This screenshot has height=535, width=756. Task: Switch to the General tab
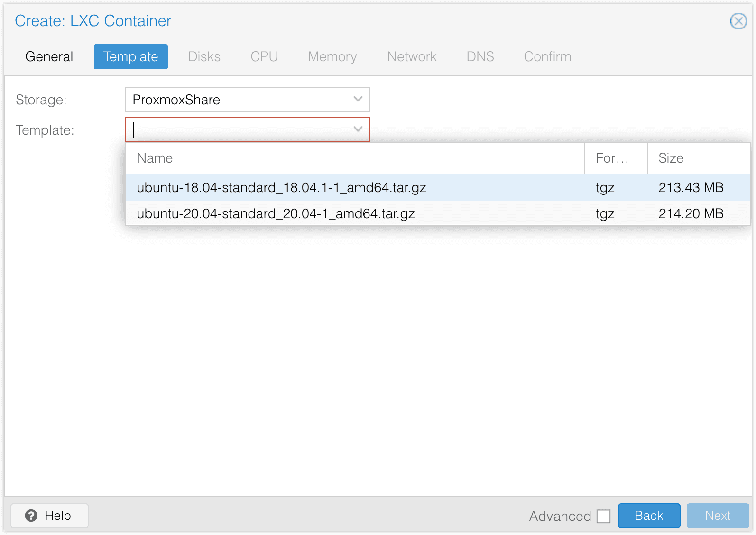pyautogui.click(x=49, y=56)
